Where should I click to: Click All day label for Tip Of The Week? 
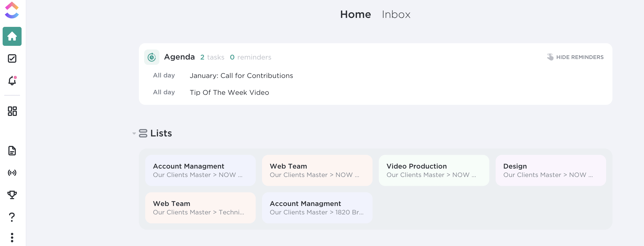[164, 92]
